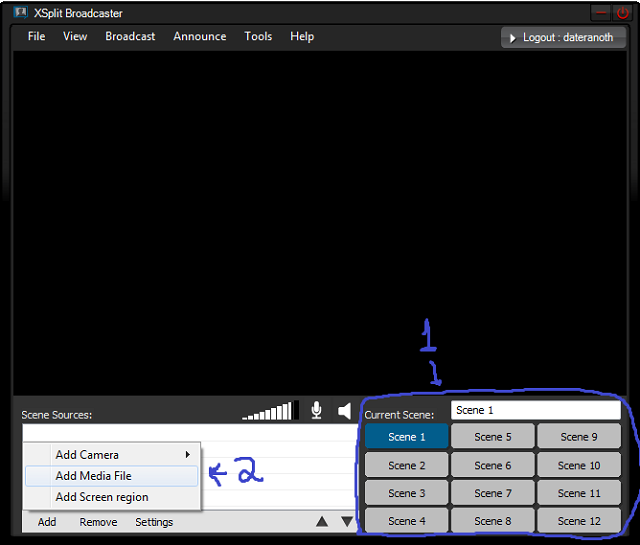The width and height of the screenshot is (640, 545).
Task: Open the Announce menu
Action: click(200, 36)
